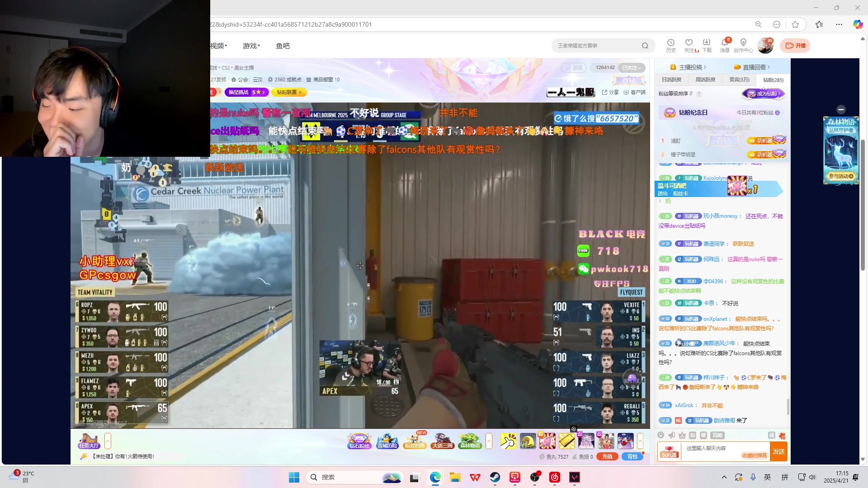Click the megaphone broadcast icon in chat
868x488 pixels.
click(x=672, y=435)
